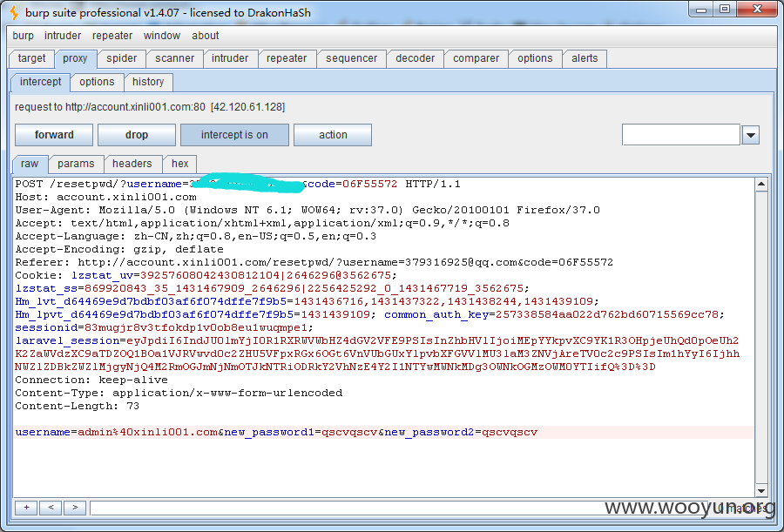Switch to the hex view tab

point(180,164)
